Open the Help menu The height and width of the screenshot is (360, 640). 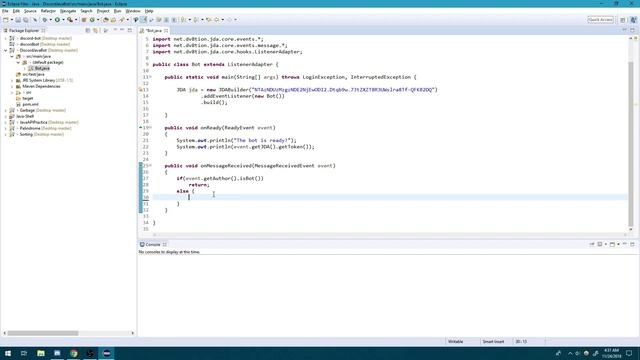pyautogui.click(x=149, y=11)
